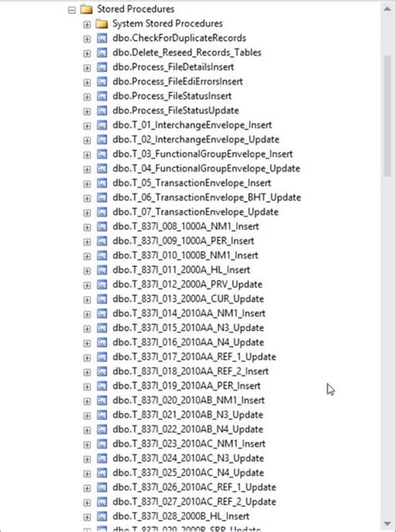Screen dimensions: 396x532
Task: Click the dbo.Process_FileStatusUpdate procedure icon
Action: pyautogui.click(x=102, y=111)
